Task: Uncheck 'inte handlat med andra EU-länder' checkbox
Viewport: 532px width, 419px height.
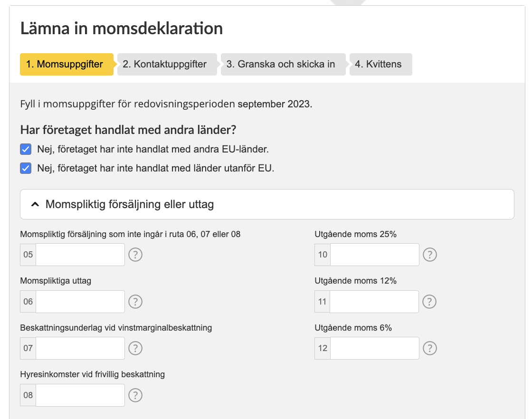Action: click(x=26, y=149)
